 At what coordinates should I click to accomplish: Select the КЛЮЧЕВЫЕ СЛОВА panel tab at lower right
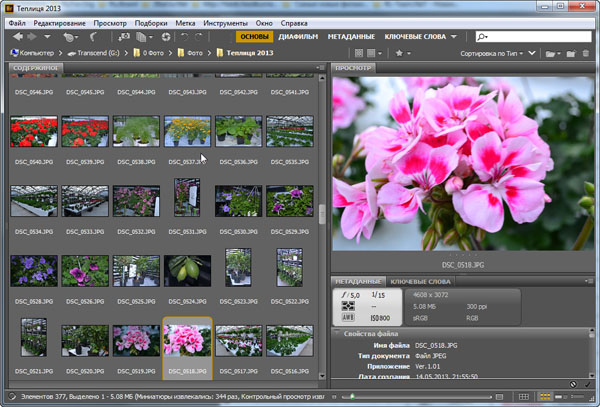pyautogui.click(x=420, y=282)
